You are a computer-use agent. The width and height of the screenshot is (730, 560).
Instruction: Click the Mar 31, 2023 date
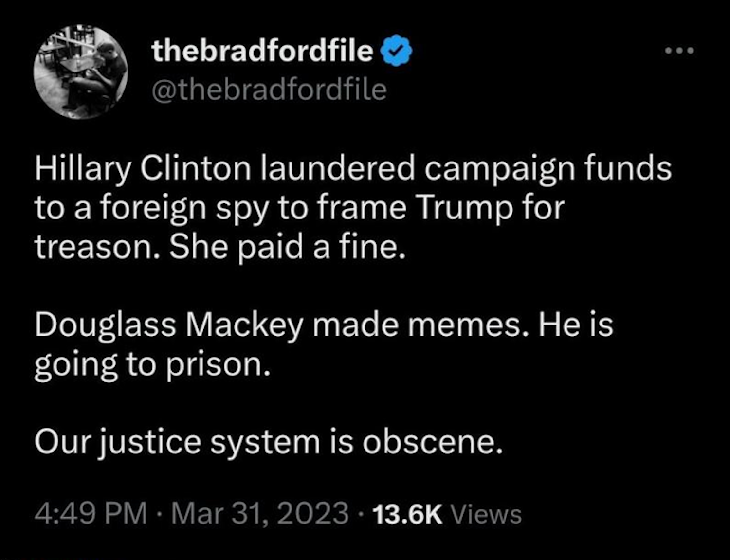(260, 514)
